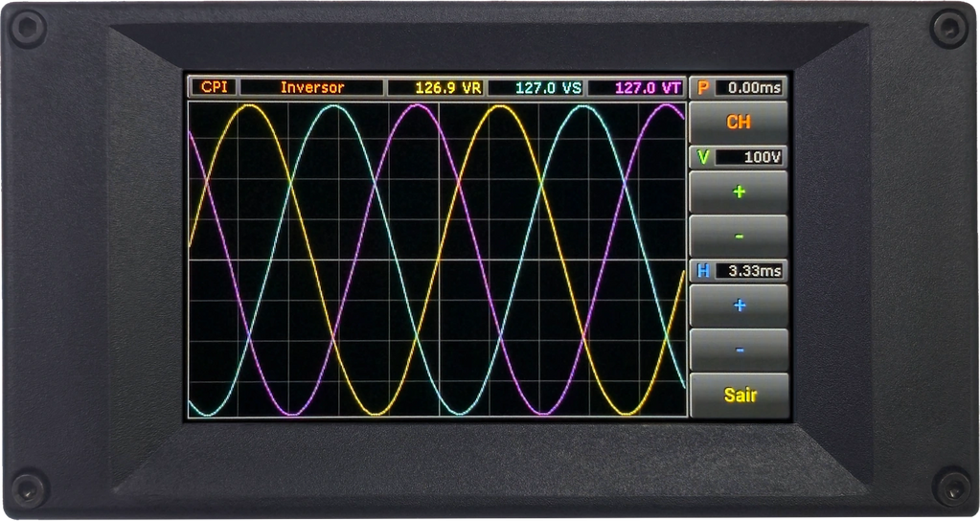The height and width of the screenshot is (521, 980).
Task: Tap the CPI label in header
Action: [x=213, y=87]
